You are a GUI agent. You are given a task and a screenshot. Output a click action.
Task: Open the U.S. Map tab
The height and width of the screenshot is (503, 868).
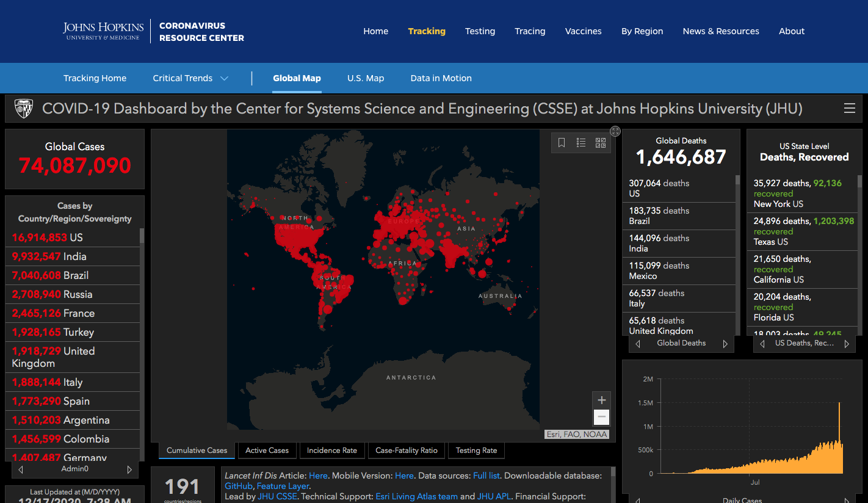pyautogui.click(x=366, y=78)
